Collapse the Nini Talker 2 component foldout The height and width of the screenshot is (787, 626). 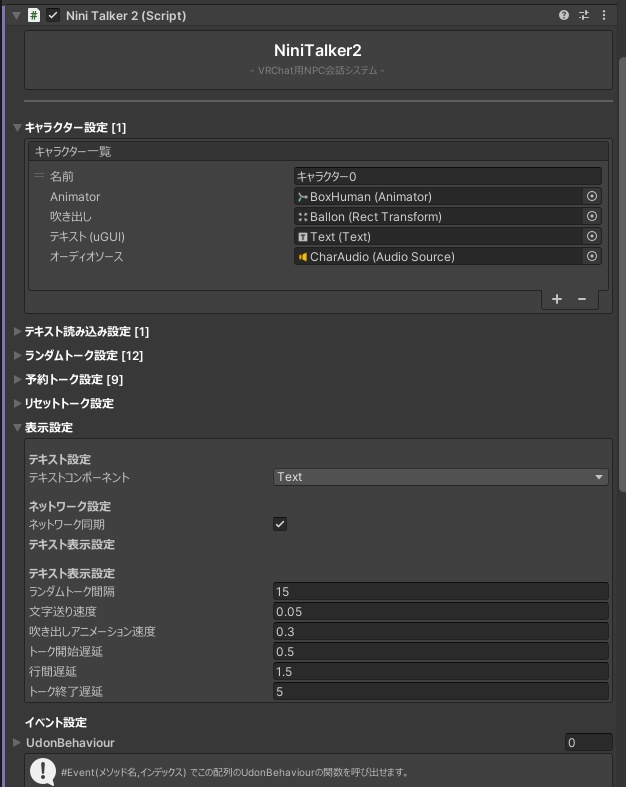17,15
